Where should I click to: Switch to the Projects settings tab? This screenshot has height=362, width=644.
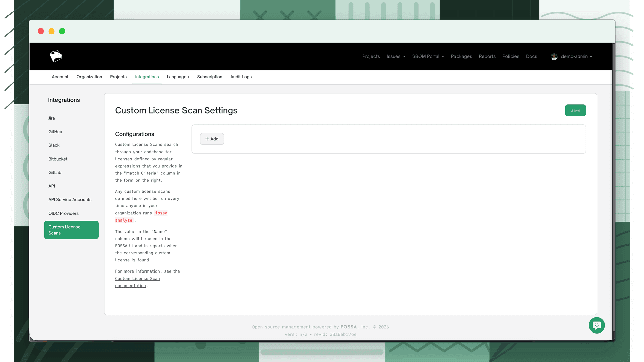click(118, 77)
